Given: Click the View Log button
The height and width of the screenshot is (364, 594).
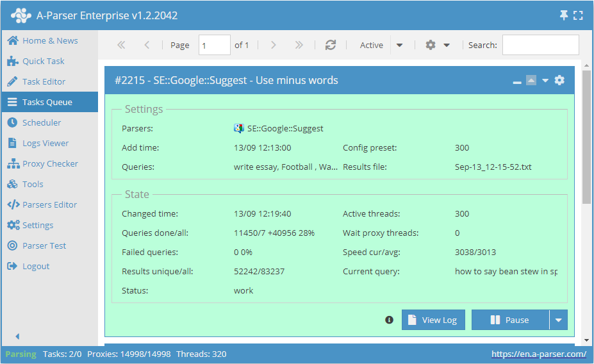Looking at the screenshot, I should pos(433,320).
